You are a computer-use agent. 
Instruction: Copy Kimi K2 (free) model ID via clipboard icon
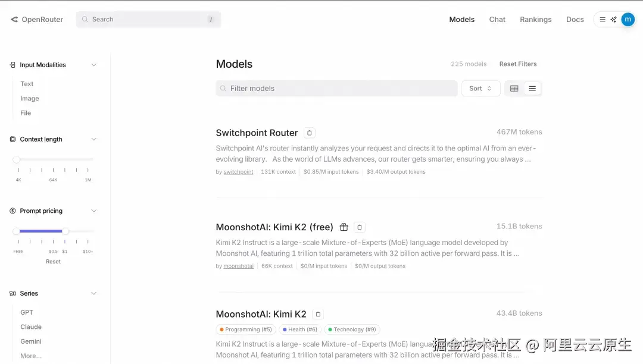pos(359,227)
